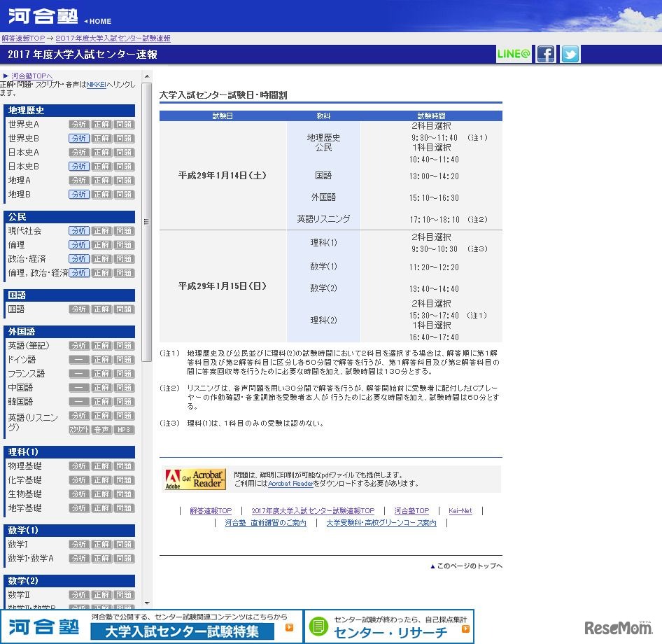Open 問題 button for 現代社会
662x644 pixels.
(124, 231)
